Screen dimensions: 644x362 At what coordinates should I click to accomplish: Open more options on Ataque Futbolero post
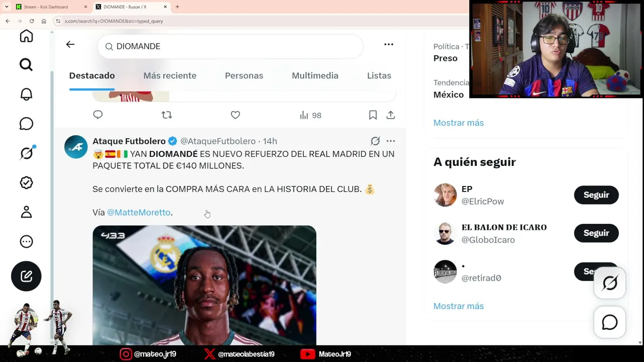coord(390,141)
